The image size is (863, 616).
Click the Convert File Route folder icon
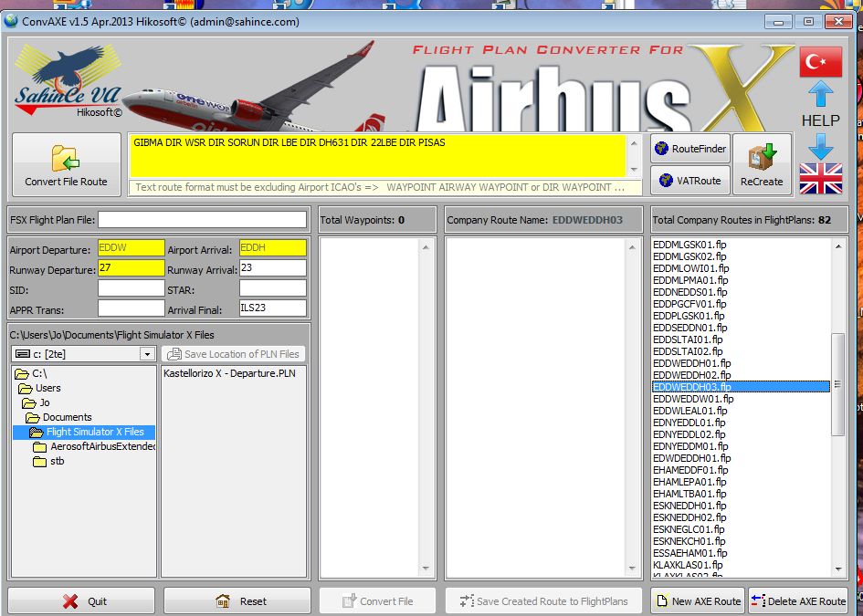tap(66, 158)
